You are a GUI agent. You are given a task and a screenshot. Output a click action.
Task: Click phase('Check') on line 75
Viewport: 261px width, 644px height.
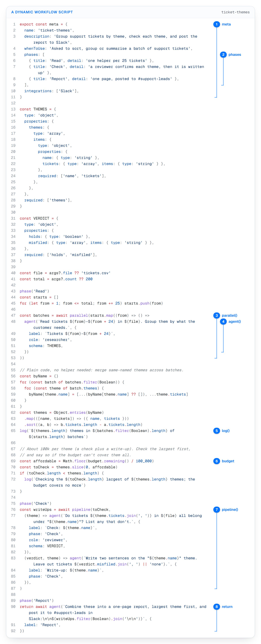[x=36, y=504]
